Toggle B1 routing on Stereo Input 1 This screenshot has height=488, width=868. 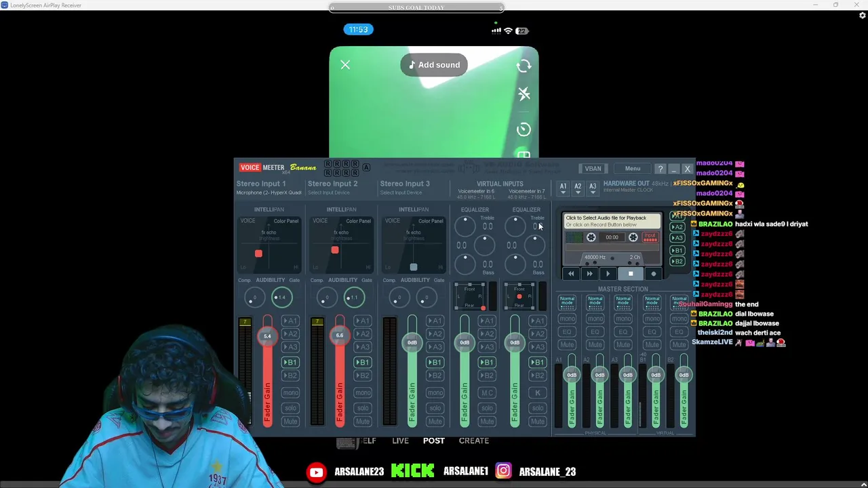290,363
